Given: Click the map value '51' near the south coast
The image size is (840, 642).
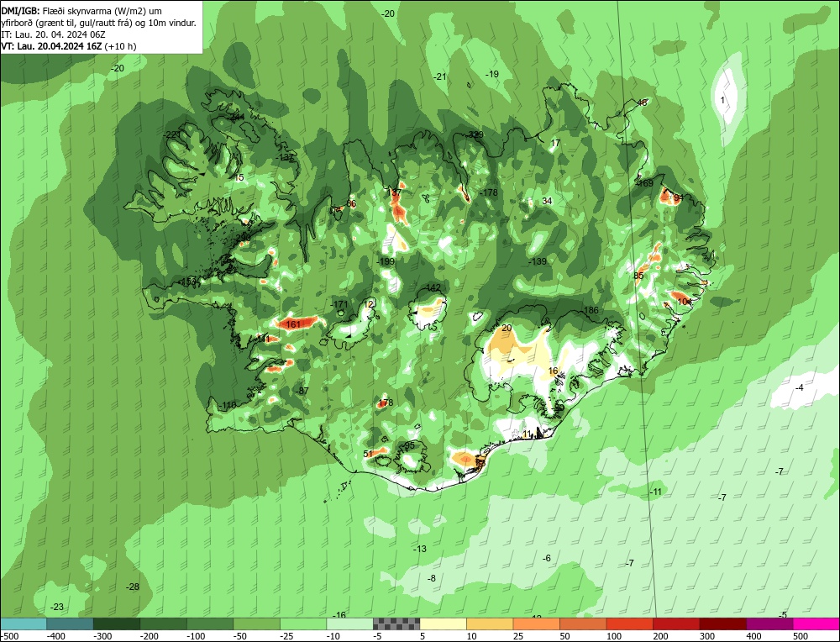Looking at the screenshot, I should pyautogui.click(x=368, y=454).
